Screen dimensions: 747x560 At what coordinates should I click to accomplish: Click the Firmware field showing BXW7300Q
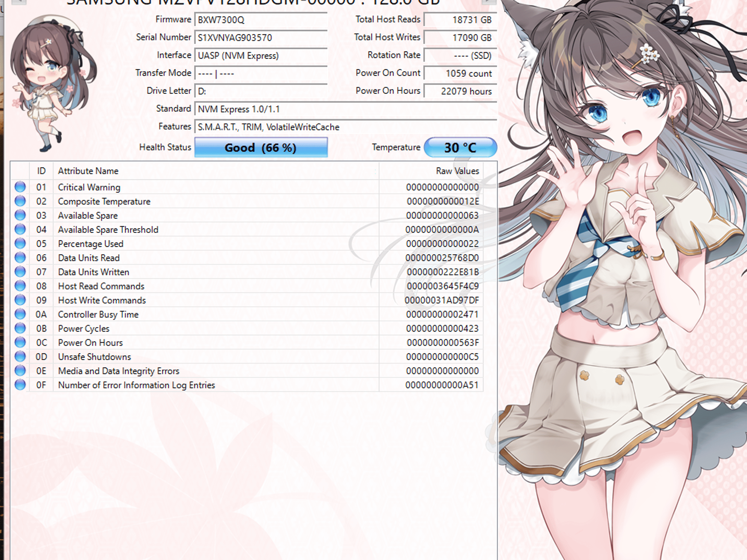tap(261, 20)
